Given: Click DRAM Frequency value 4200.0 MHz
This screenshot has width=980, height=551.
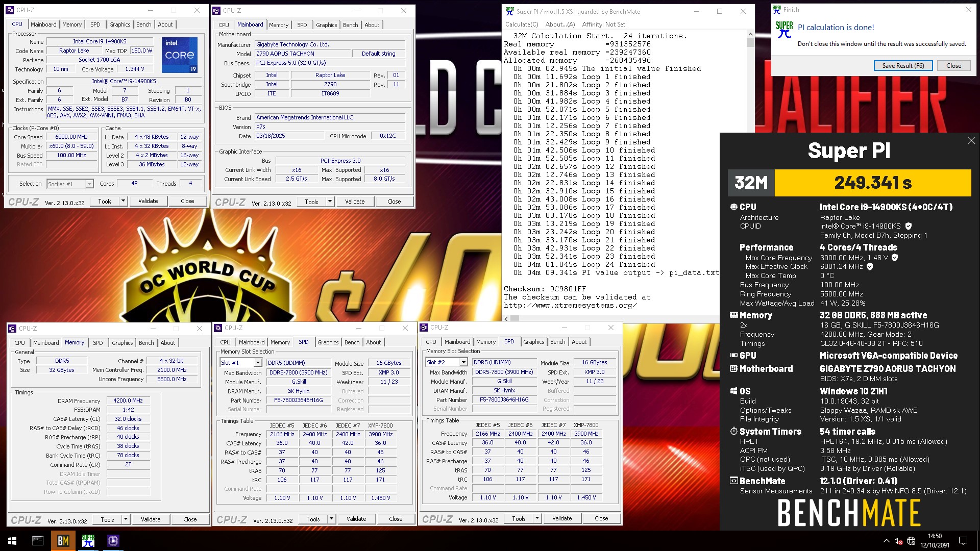Looking at the screenshot, I should pyautogui.click(x=128, y=401).
